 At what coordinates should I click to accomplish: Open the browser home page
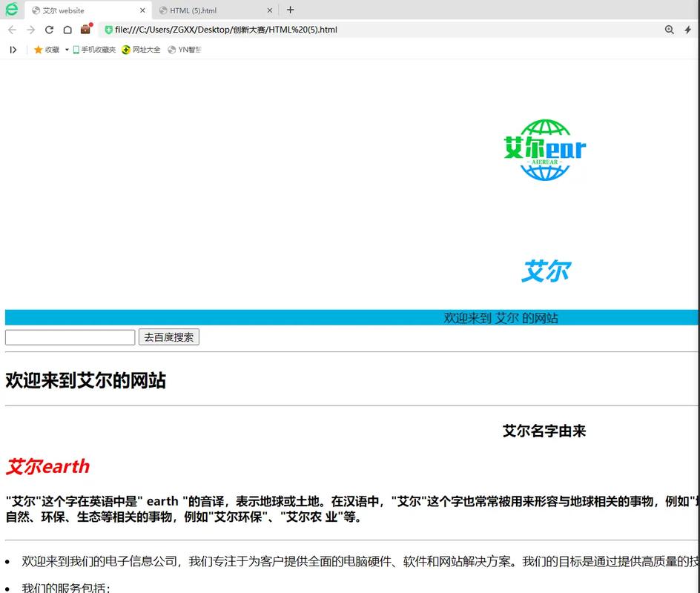(67, 30)
